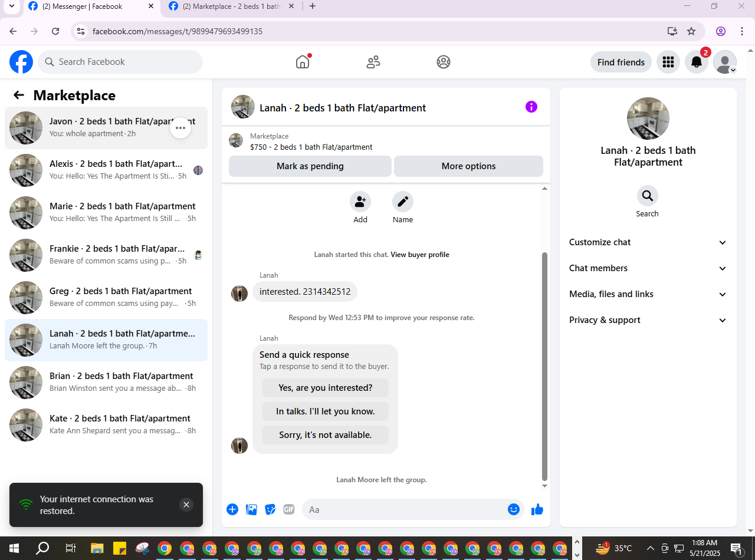
Task: Bookmark this page with star icon
Action: [x=691, y=31]
